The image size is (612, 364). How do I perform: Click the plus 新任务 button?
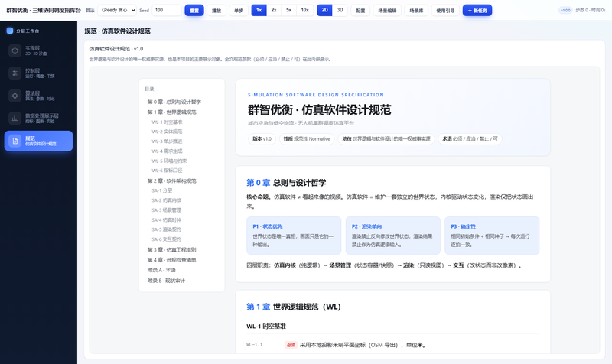point(477,11)
